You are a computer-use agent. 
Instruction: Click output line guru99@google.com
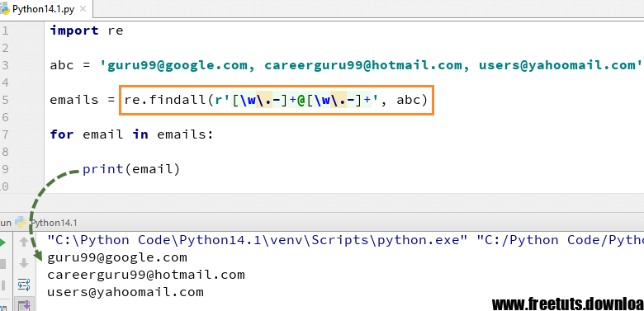(x=117, y=257)
